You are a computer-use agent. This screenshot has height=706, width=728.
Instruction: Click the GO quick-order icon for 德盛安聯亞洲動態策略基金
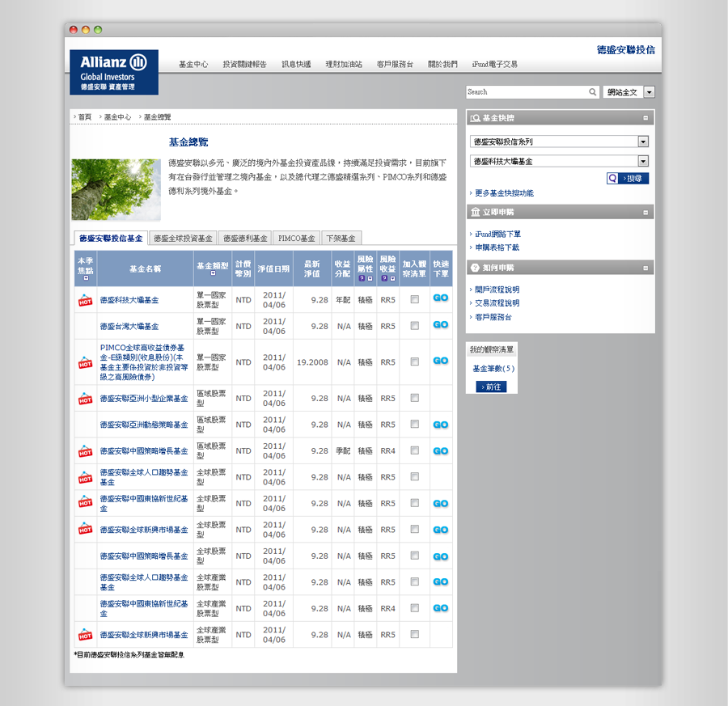coord(441,425)
